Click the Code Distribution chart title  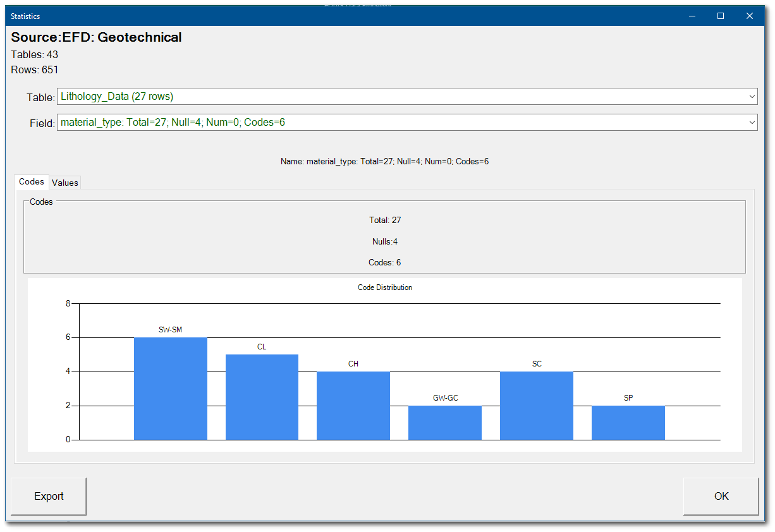click(x=384, y=287)
